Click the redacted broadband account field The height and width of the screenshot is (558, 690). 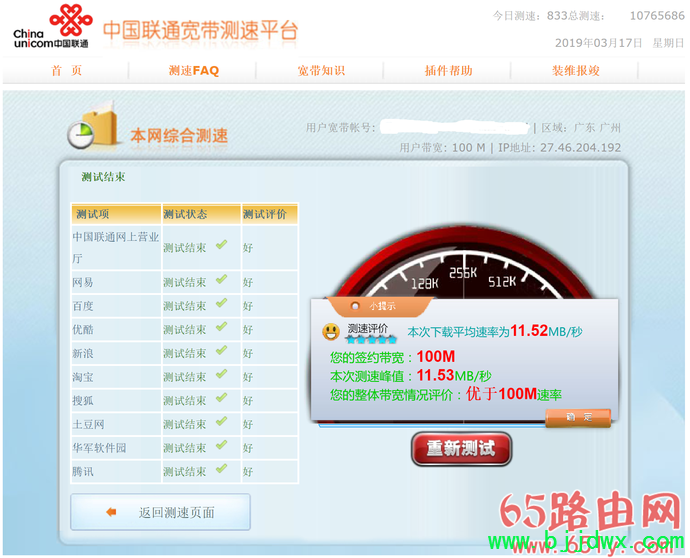pos(454,127)
